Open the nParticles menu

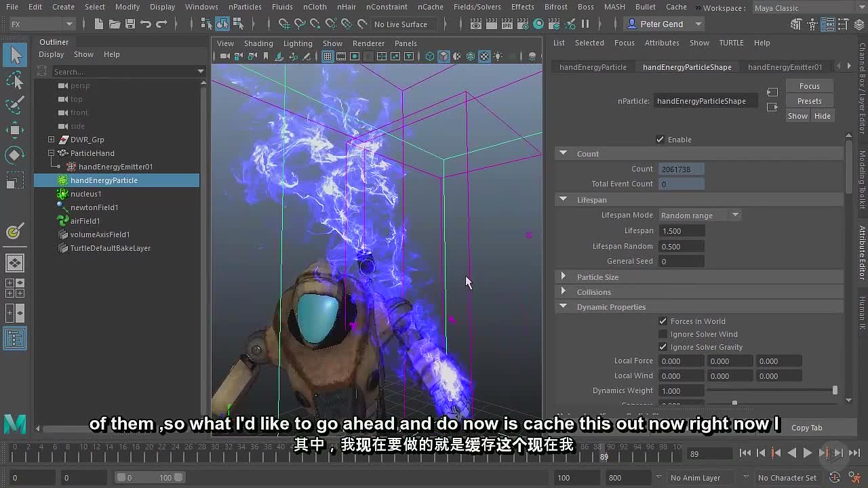click(245, 7)
